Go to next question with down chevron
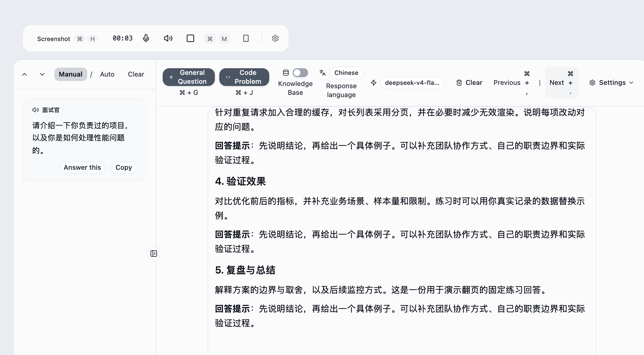This screenshot has width=644, height=355. pyautogui.click(x=42, y=74)
